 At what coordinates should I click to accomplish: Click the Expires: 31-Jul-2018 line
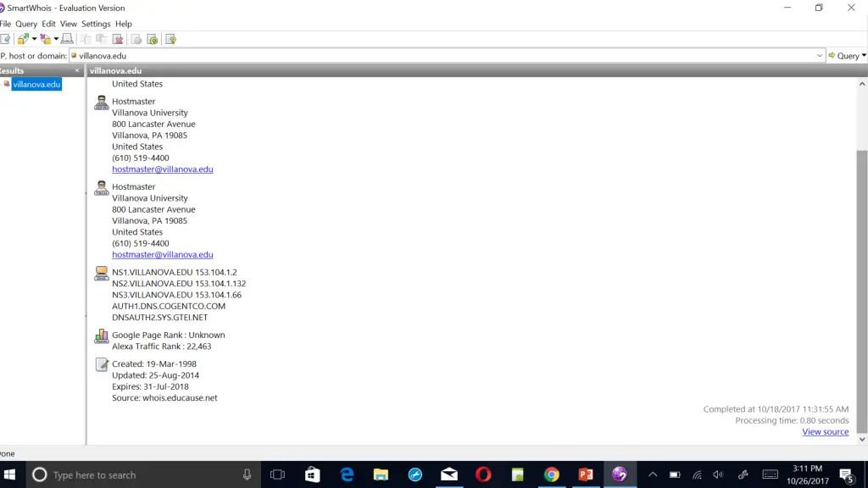151,386
